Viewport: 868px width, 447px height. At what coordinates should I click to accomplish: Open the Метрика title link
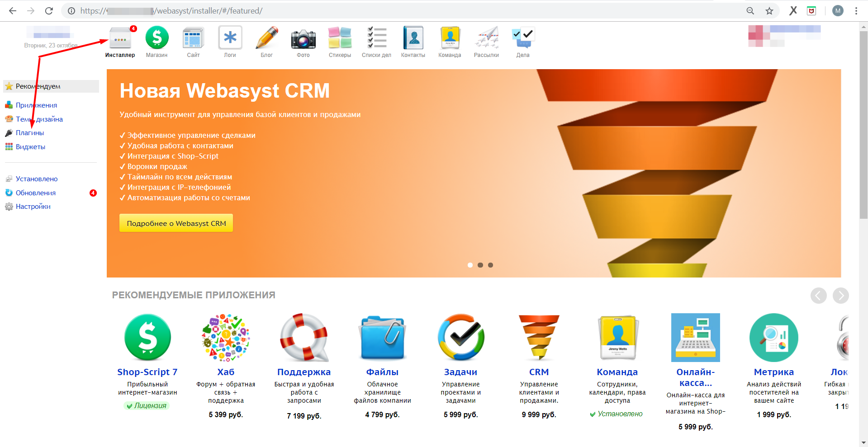tap(774, 372)
